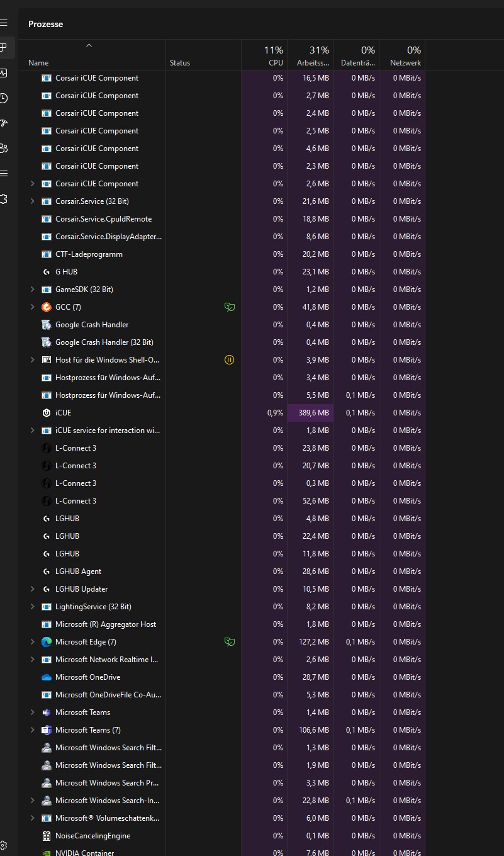Click the CTF-Ladeprogramm process icon
Viewport: 504px width, 856px height.
point(46,254)
